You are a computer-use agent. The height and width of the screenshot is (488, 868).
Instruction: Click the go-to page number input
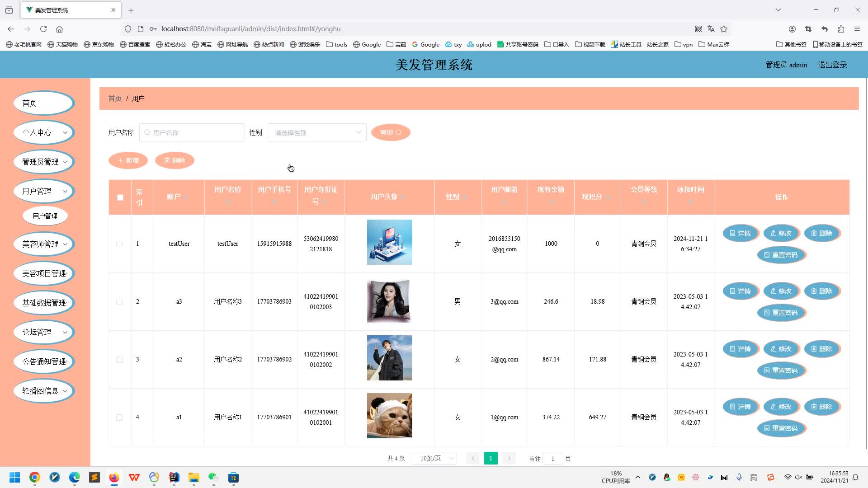pos(552,458)
